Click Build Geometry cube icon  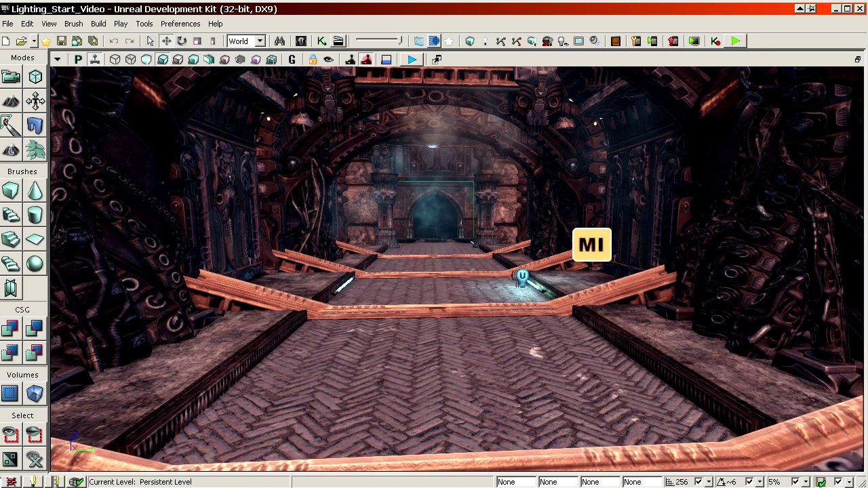tap(469, 41)
